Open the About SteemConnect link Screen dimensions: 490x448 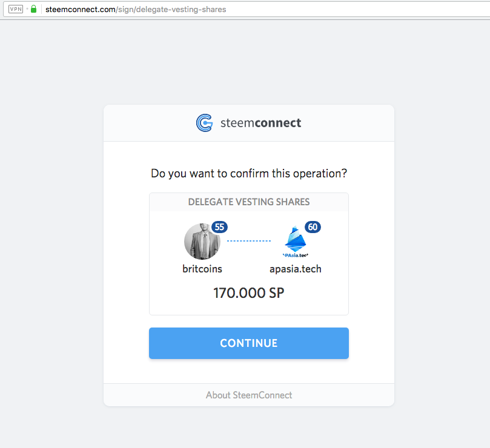249,395
